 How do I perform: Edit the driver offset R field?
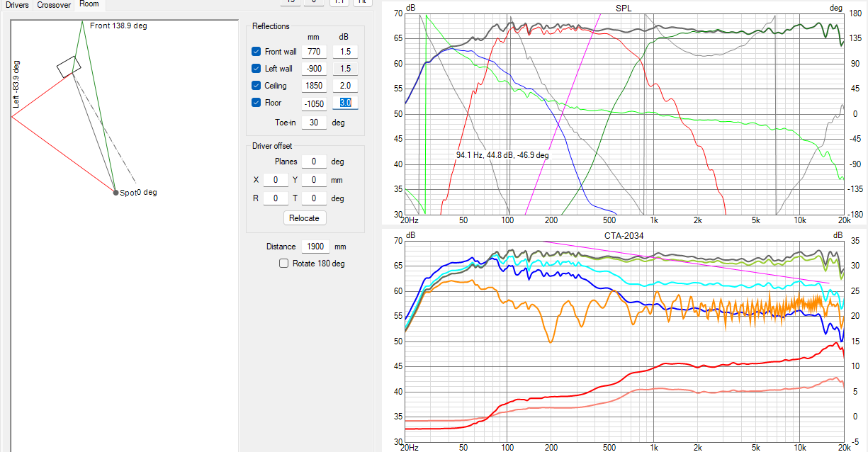[x=276, y=198]
